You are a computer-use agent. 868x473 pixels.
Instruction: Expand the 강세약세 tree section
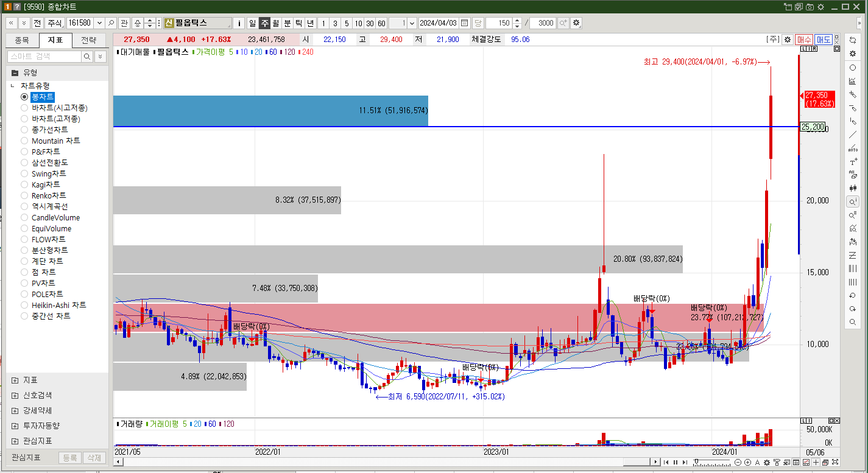pyautogui.click(x=15, y=410)
